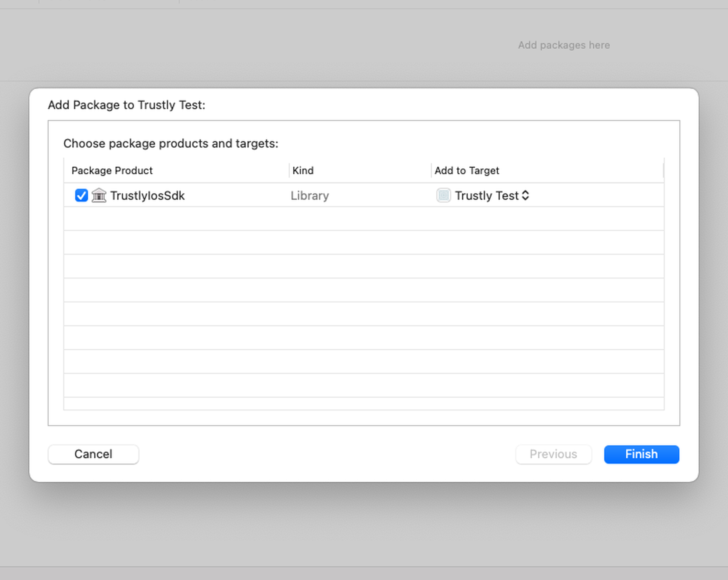Click 'Choose package products and targets:' label
The height and width of the screenshot is (580, 728).
click(171, 143)
